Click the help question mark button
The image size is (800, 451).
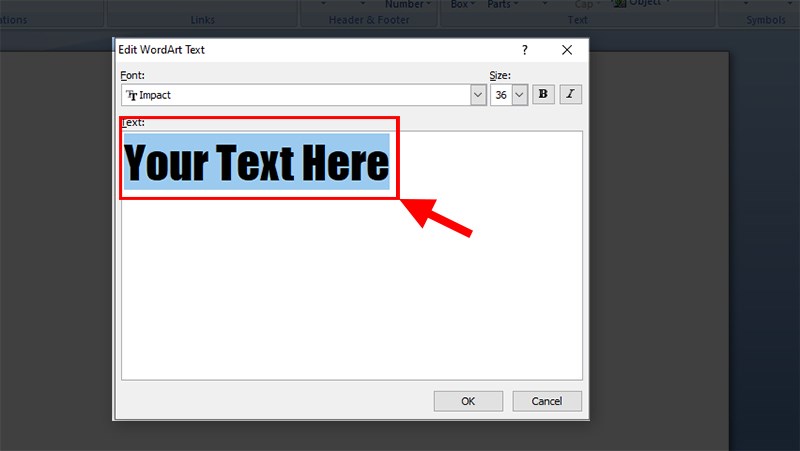click(524, 50)
